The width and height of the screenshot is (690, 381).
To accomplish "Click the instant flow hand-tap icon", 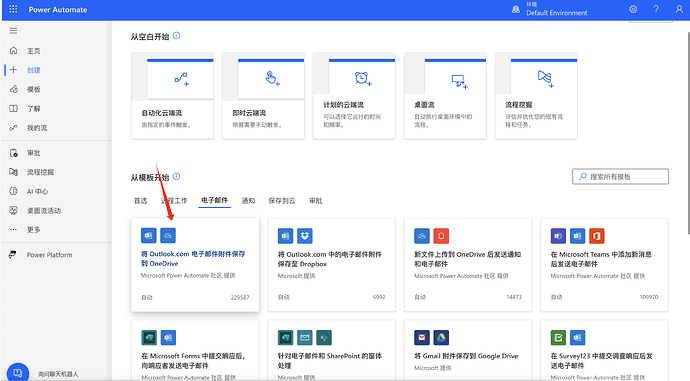I will 272,79.
